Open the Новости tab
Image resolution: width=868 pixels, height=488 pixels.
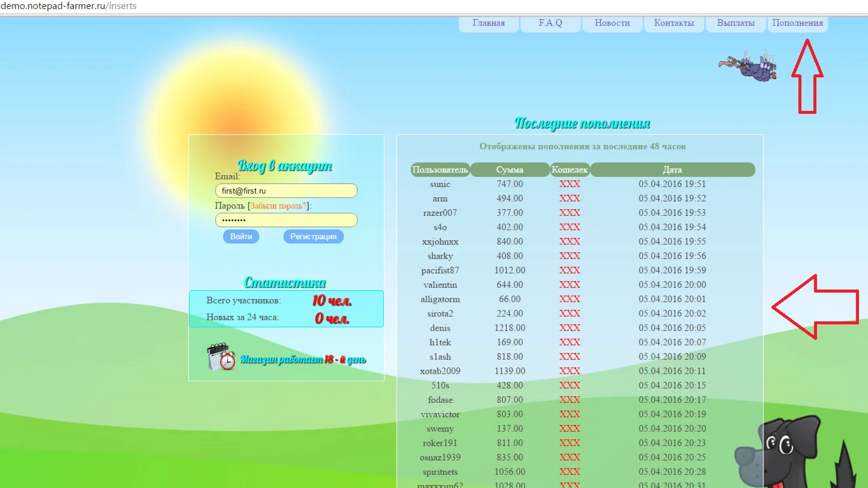(x=612, y=23)
